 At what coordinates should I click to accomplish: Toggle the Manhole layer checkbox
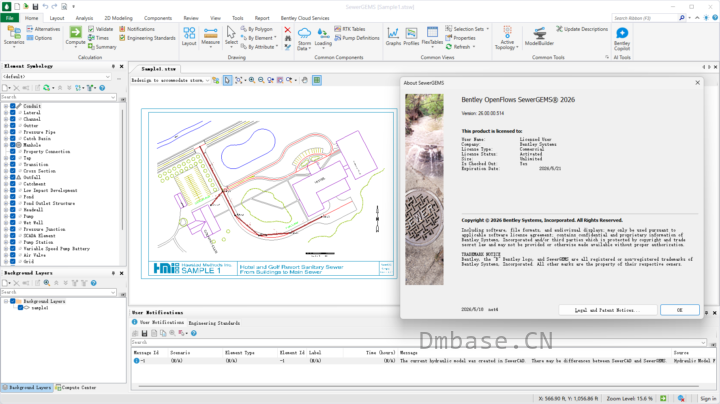tap(12, 145)
